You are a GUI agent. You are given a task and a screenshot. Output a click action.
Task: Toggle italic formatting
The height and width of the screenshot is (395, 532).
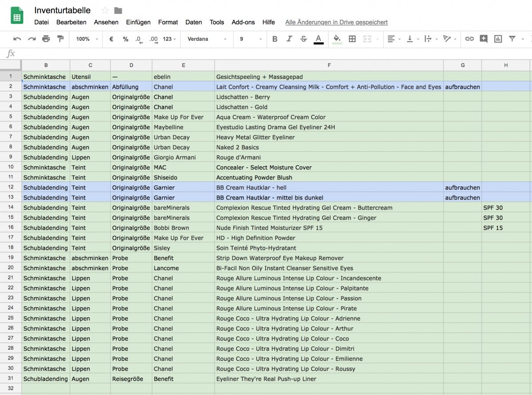pyautogui.click(x=289, y=39)
